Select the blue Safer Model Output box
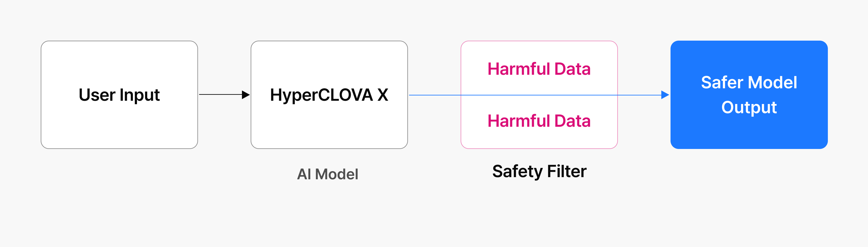This screenshot has width=868, height=247. (749, 135)
